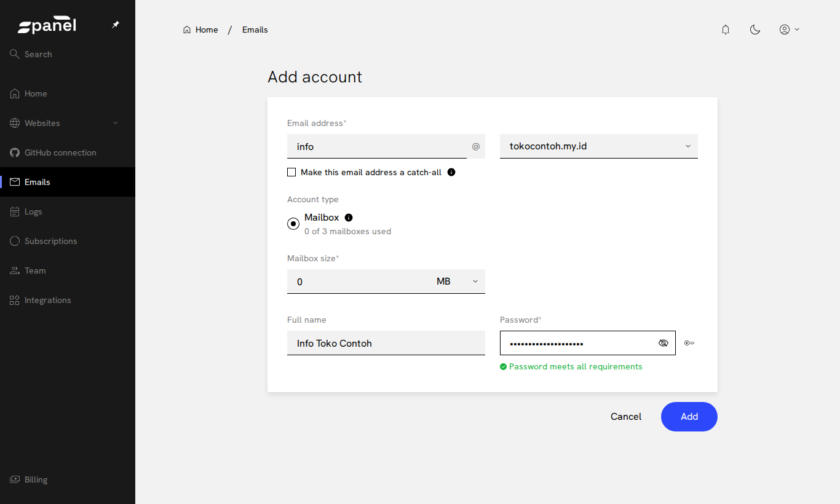Open the user account menu
The width and height of the screenshot is (840, 504).
[789, 30]
